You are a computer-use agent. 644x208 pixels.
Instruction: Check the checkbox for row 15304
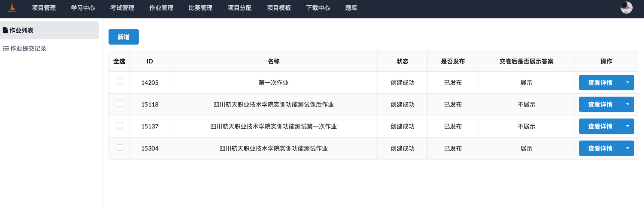(120, 148)
